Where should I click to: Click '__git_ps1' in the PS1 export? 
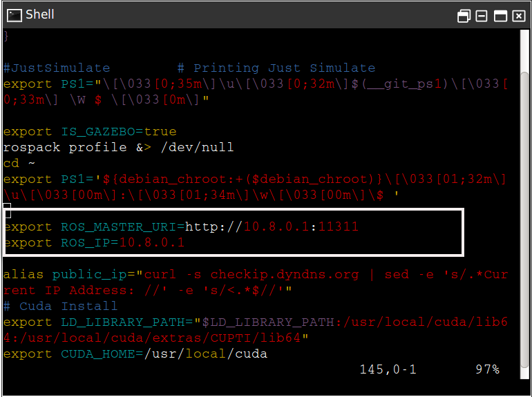(x=403, y=84)
